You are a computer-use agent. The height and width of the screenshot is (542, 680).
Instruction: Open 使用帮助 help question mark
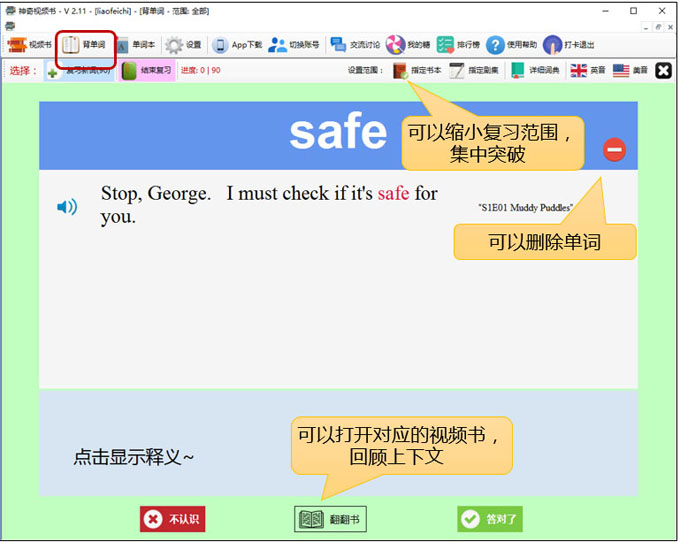pos(512,45)
